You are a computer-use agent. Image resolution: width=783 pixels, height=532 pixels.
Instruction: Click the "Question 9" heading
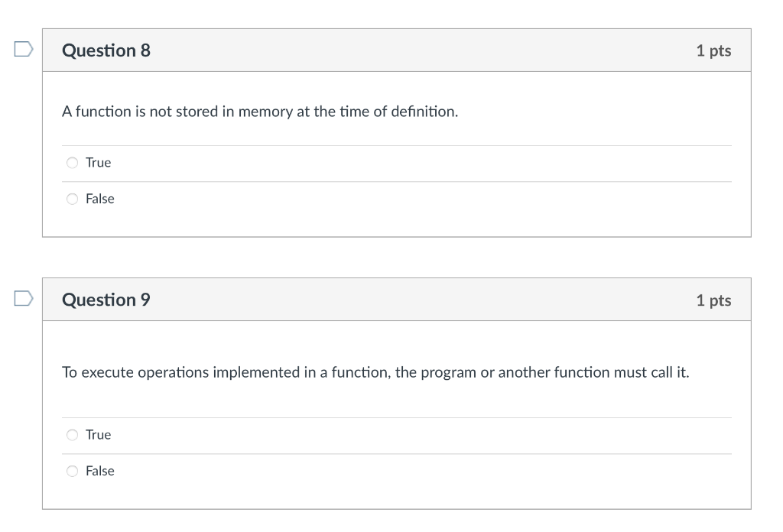coord(106,300)
